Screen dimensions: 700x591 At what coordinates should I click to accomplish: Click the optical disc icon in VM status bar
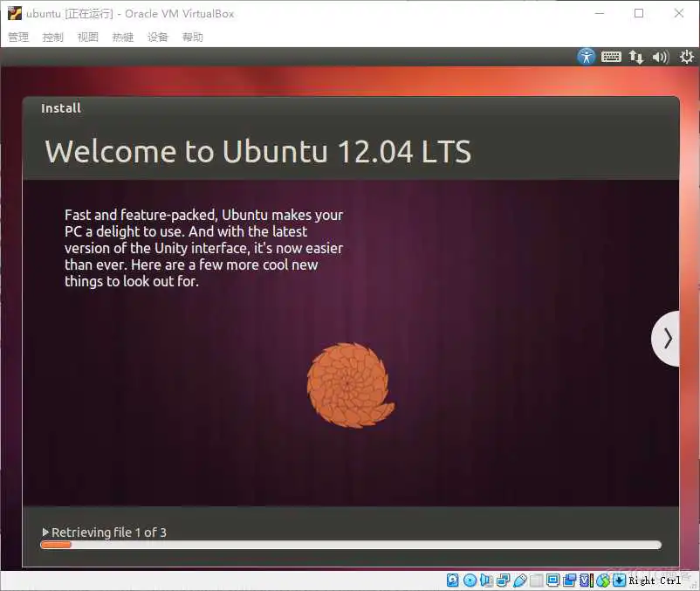point(469,580)
